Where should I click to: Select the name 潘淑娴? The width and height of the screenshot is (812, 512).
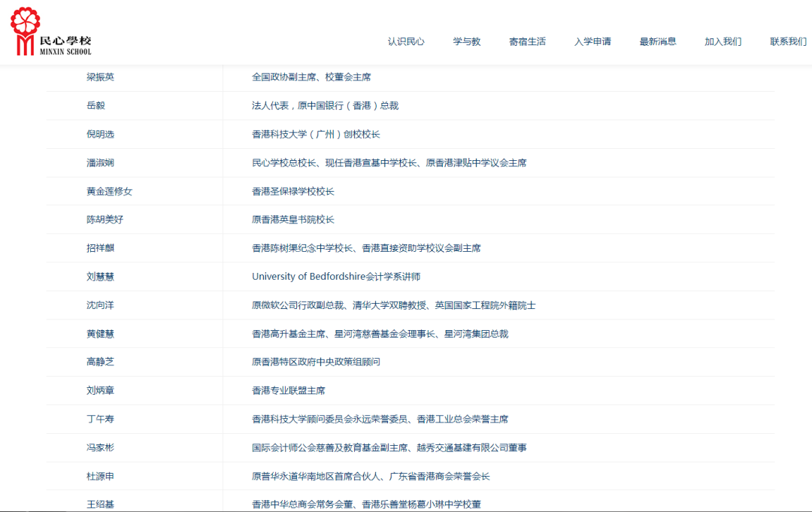coord(100,162)
